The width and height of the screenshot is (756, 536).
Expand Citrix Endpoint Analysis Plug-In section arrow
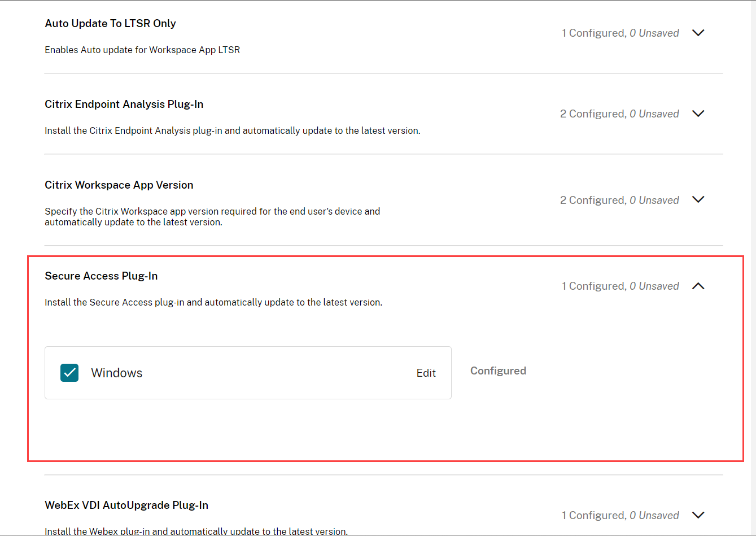pyautogui.click(x=698, y=114)
